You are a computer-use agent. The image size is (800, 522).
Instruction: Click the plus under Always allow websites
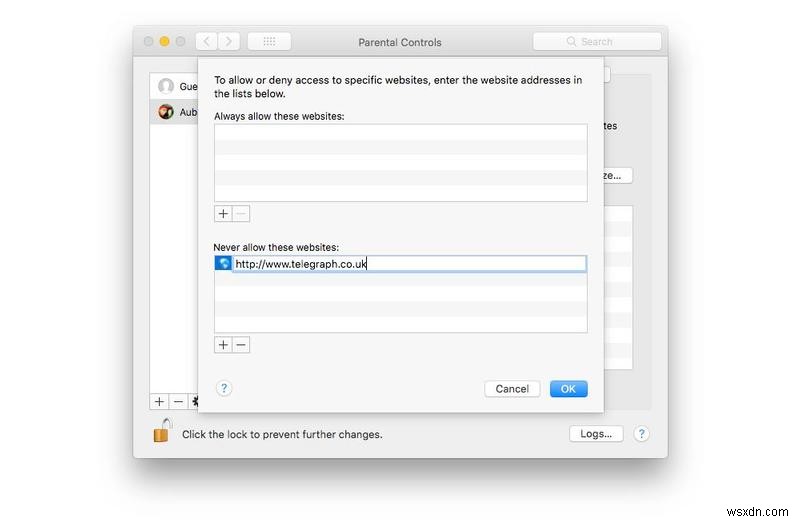223,214
